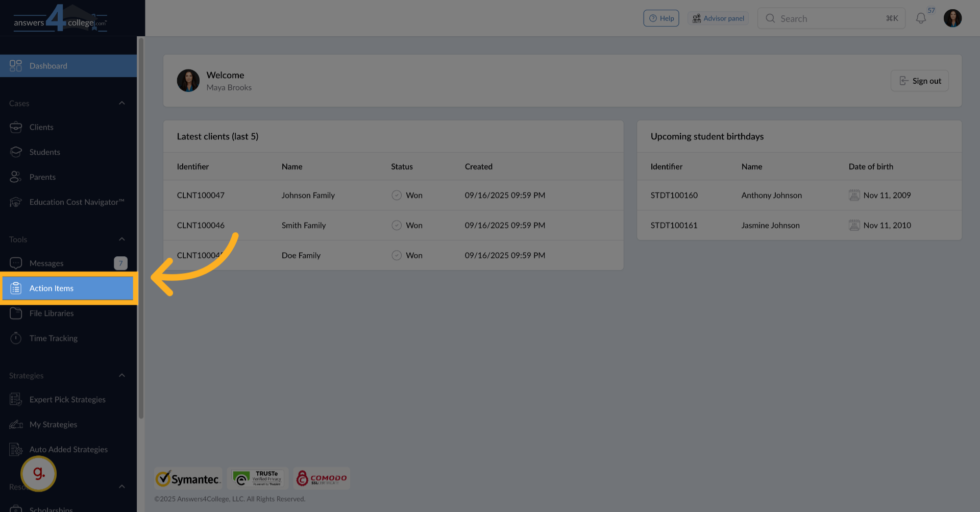The width and height of the screenshot is (980, 512).
Task: Click the notification bell icon
Action: pyautogui.click(x=921, y=18)
